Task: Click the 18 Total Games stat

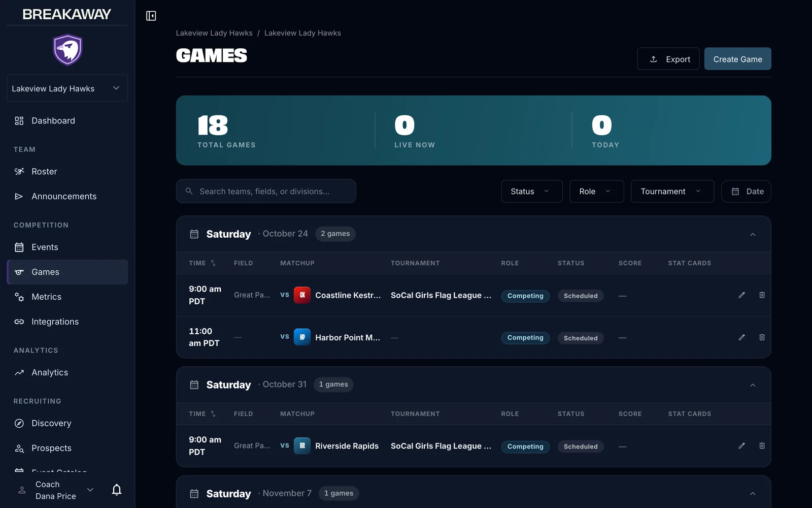Action: coord(226,131)
